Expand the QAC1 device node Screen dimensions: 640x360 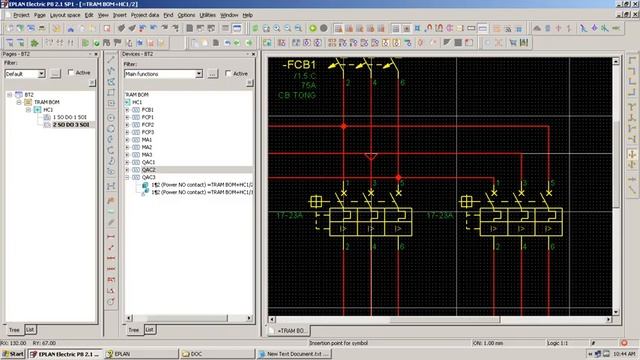(x=127, y=162)
